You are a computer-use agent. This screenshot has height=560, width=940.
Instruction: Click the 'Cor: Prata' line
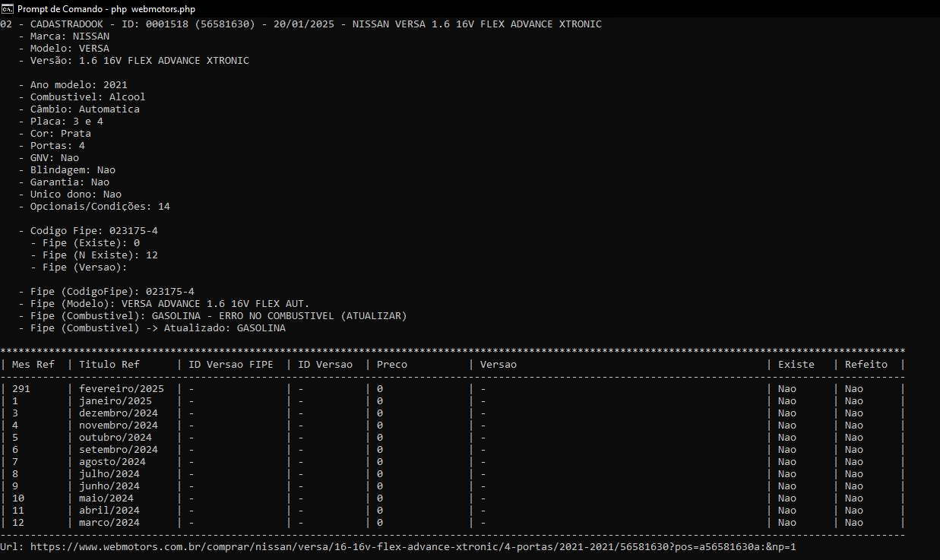[55, 134]
